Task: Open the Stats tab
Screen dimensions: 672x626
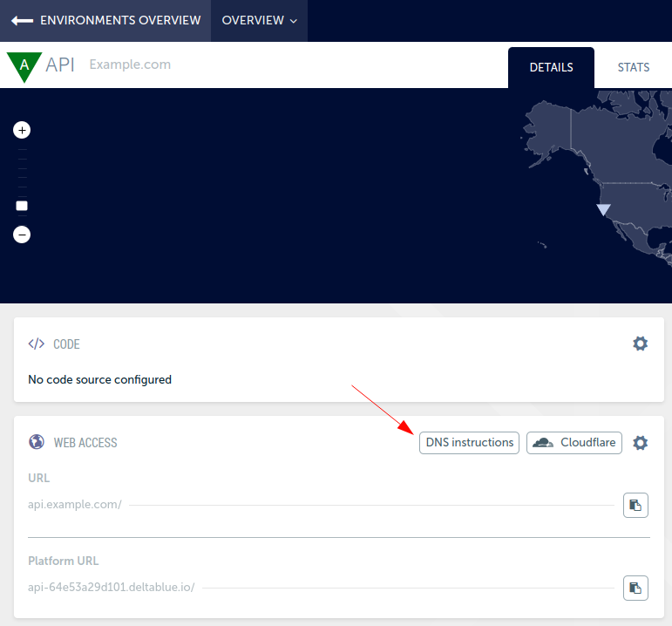Action: (633, 68)
